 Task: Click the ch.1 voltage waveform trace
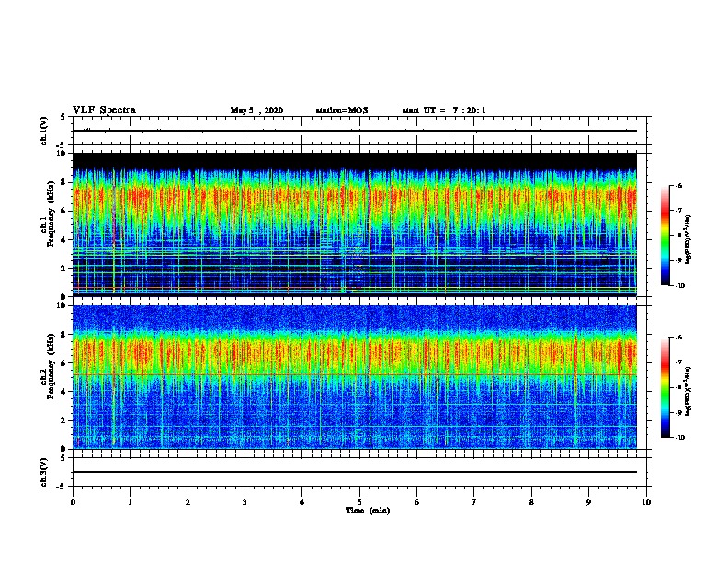tap(354, 131)
